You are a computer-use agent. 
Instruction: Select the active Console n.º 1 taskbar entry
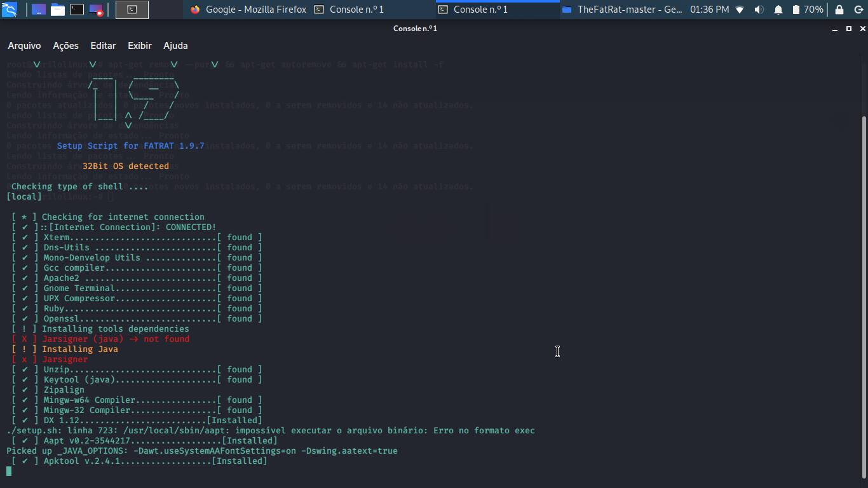[x=498, y=10]
